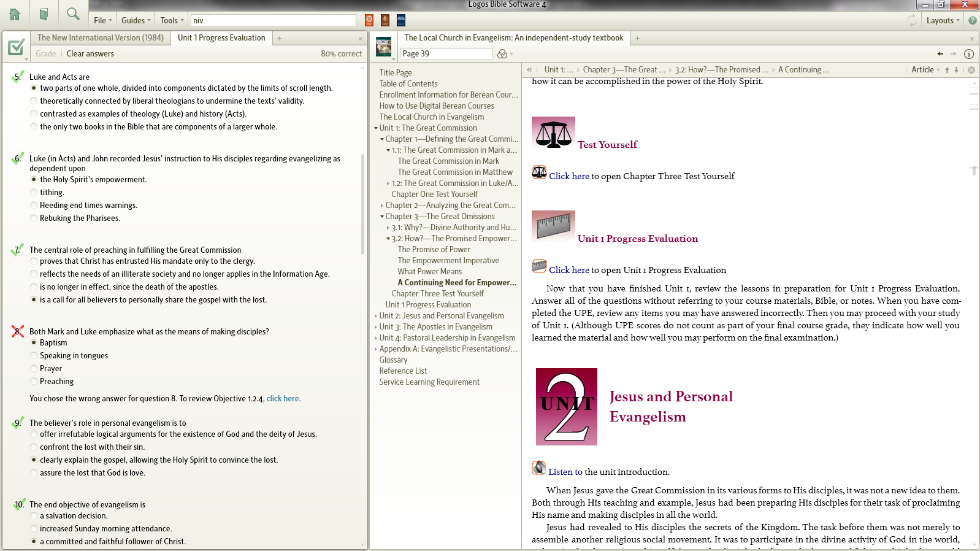Click the quiz panel vertical scrollbar
Image resolution: width=980 pixels, height=551 pixels.
(362, 202)
